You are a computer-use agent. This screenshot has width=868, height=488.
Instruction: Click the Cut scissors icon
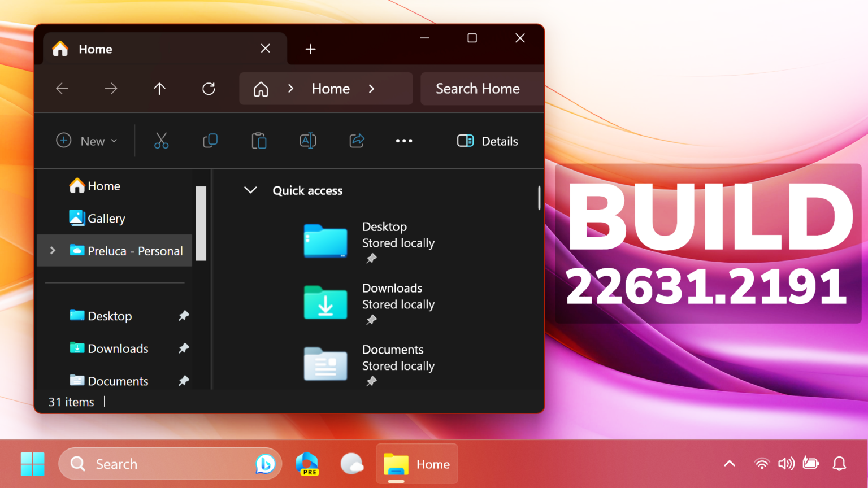tap(161, 141)
